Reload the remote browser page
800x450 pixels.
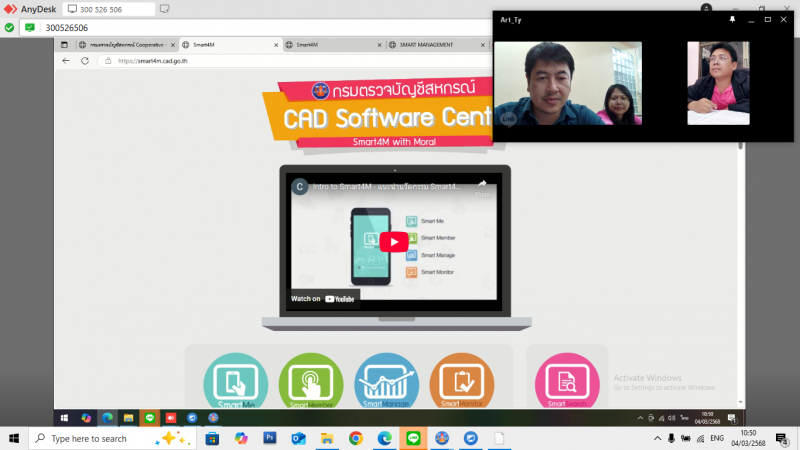click(85, 61)
